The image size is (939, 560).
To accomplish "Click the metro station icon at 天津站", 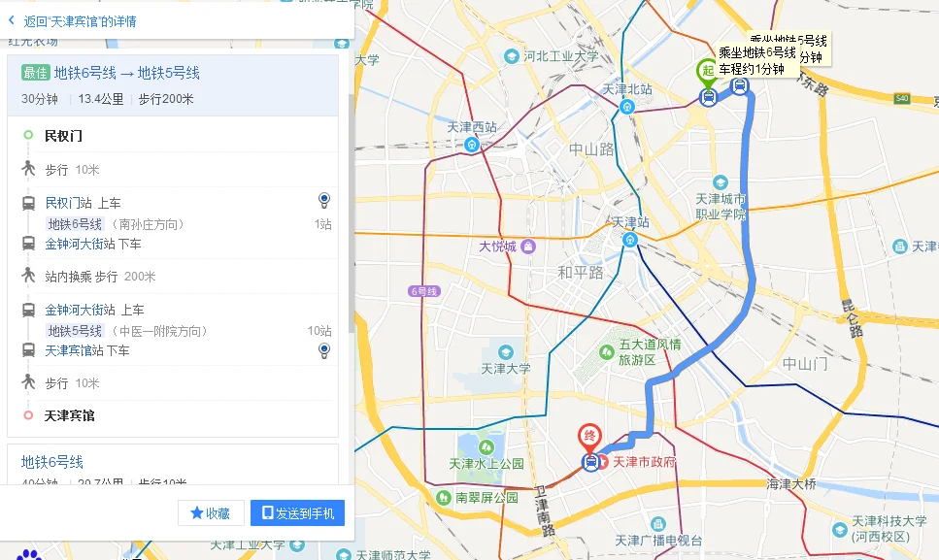I will click(x=629, y=239).
